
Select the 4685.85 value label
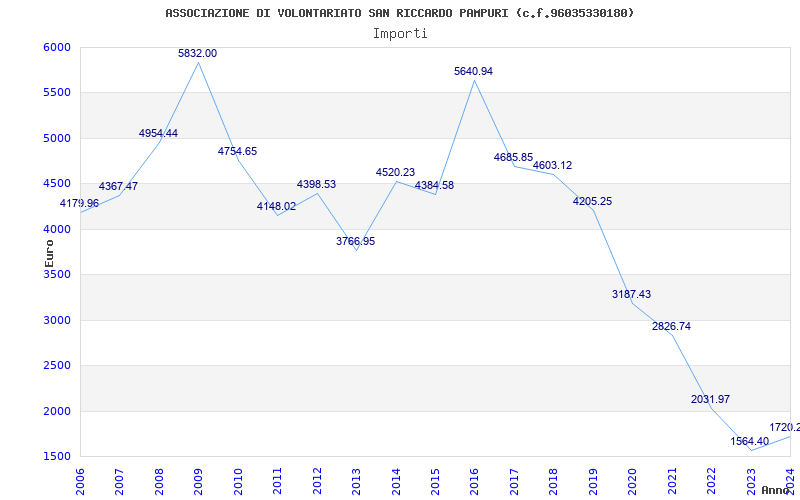click(513, 157)
